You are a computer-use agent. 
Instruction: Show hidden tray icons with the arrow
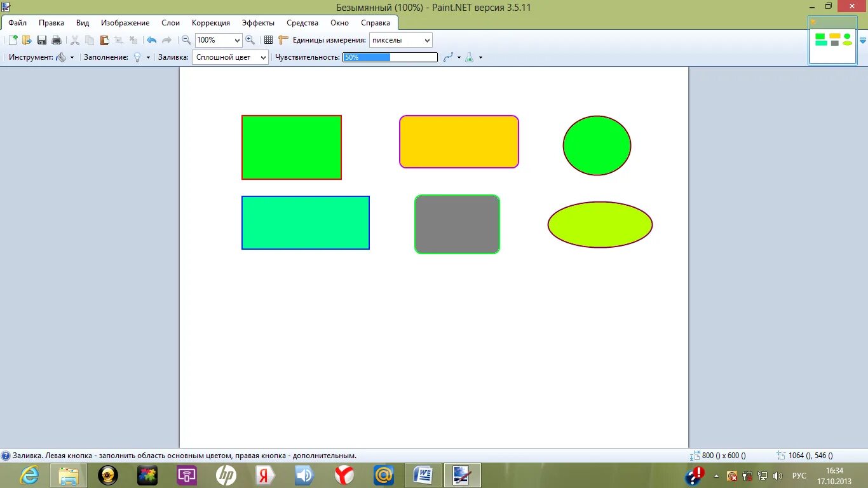[x=717, y=476]
